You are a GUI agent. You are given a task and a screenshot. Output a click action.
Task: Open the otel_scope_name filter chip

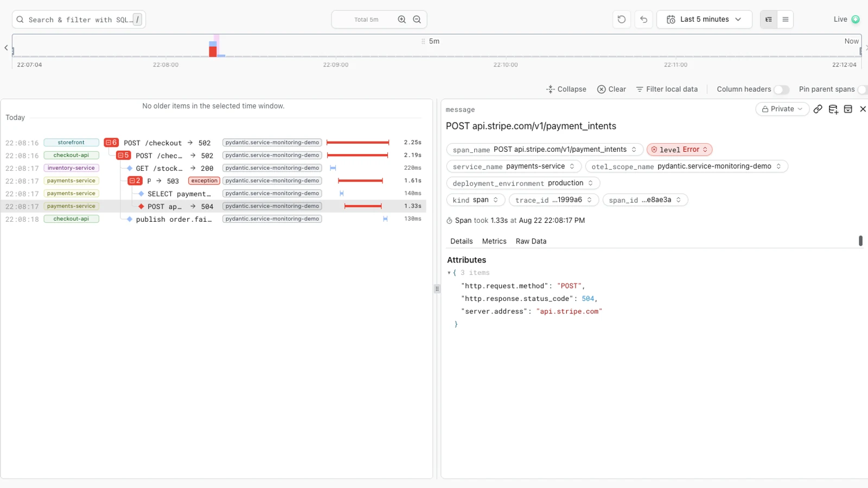tap(686, 166)
